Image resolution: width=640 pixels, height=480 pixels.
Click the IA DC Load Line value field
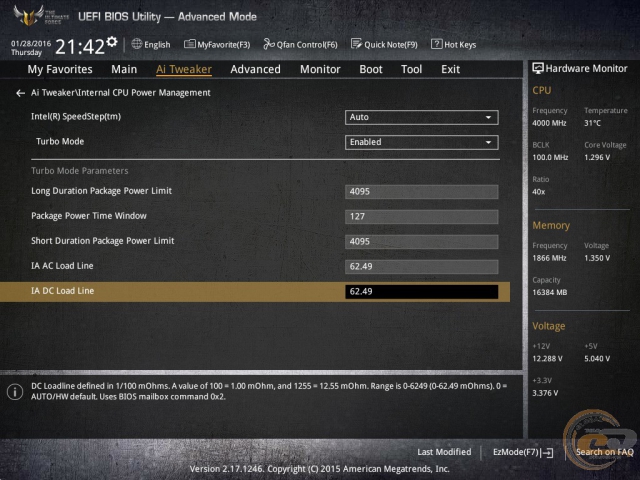coord(422,291)
